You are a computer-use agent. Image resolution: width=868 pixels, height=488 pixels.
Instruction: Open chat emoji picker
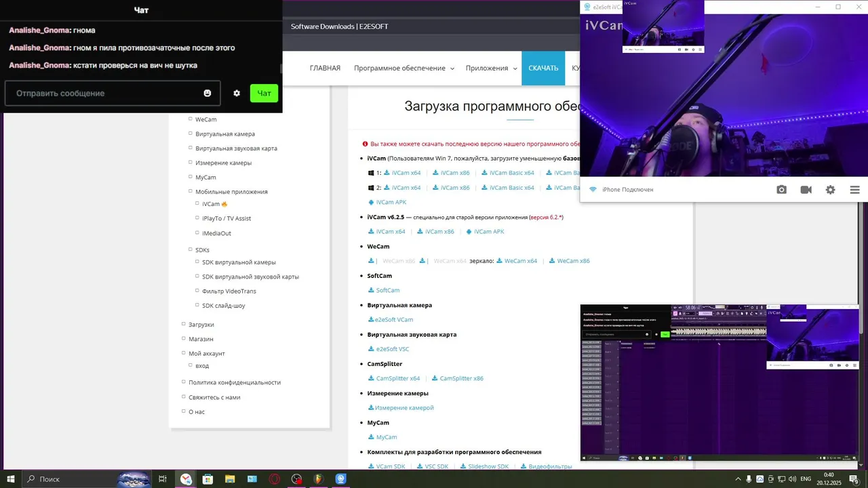[x=208, y=94]
